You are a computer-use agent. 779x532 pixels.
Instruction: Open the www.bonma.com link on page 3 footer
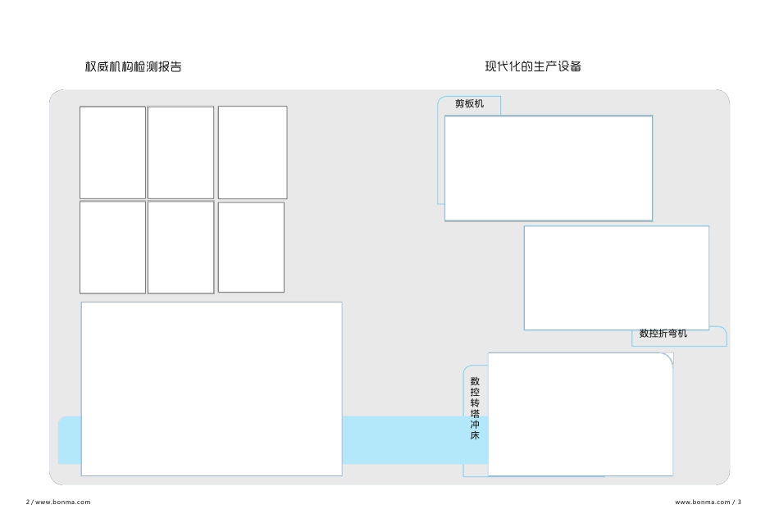pos(703,502)
